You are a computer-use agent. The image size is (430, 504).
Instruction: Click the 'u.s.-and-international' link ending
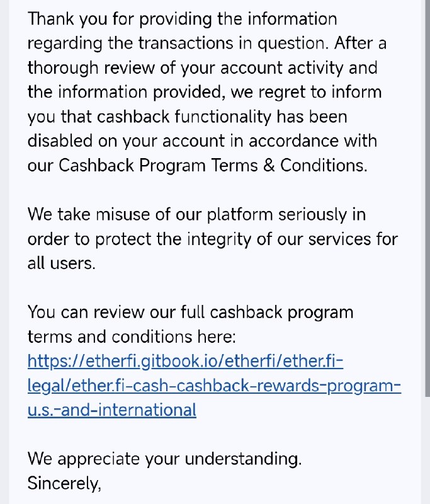(x=112, y=410)
